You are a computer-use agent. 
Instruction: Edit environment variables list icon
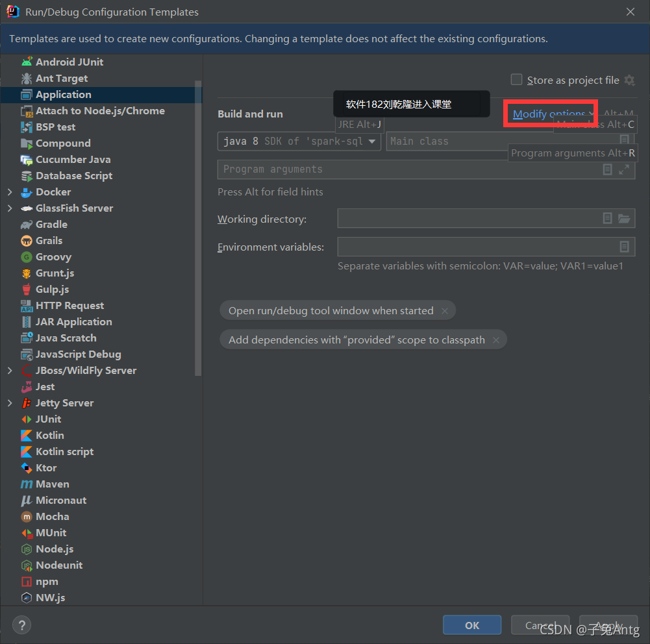pos(624,247)
